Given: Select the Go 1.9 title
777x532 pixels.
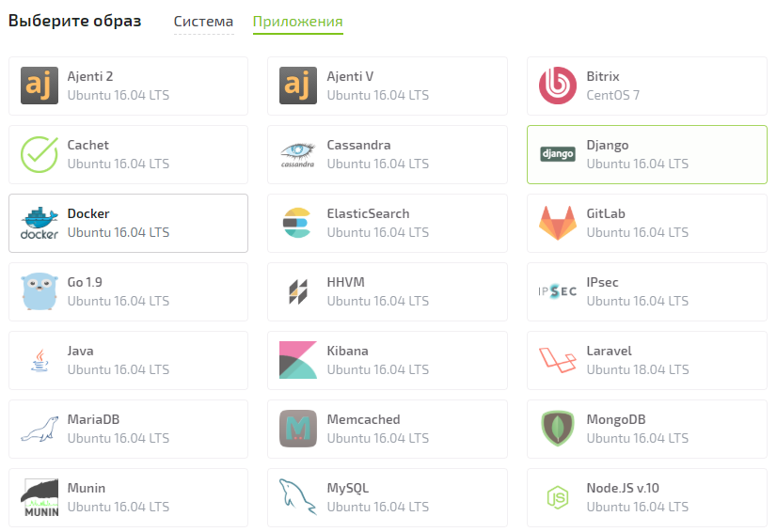Looking at the screenshot, I should [85, 282].
